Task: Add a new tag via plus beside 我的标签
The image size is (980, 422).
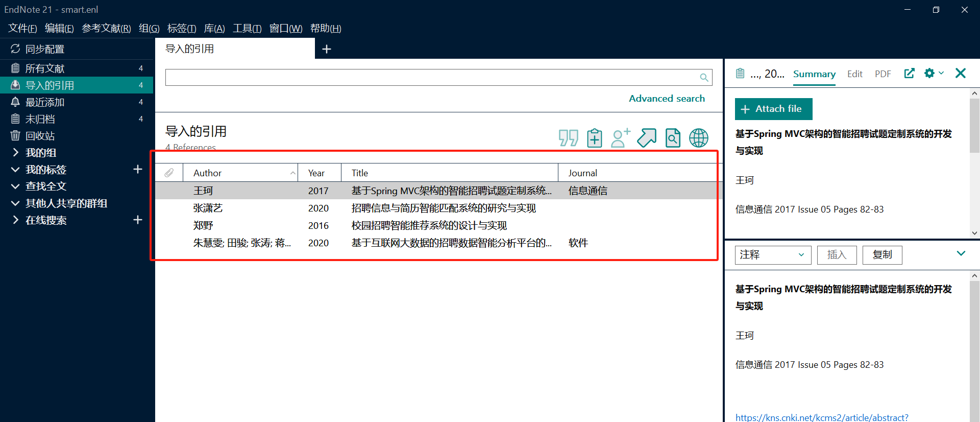Action: coord(138,169)
